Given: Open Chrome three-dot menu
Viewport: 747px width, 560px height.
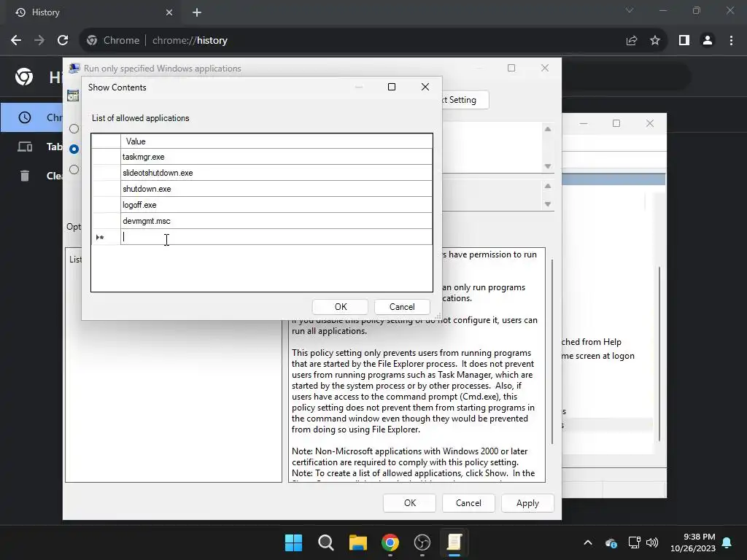Looking at the screenshot, I should (x=731, y=41).
